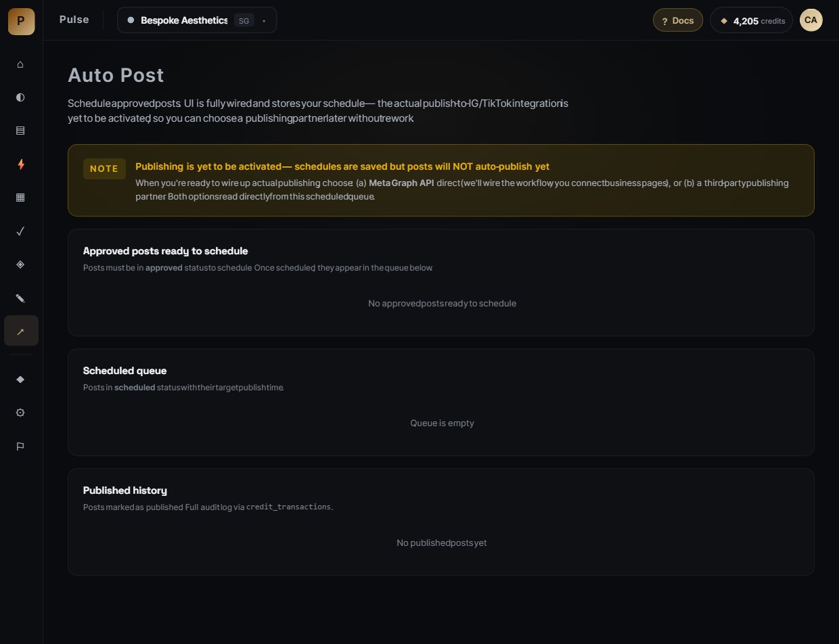Click the solid diamond sidebar icon
This screenshot has width=839, height=644.
pos(20,379)
